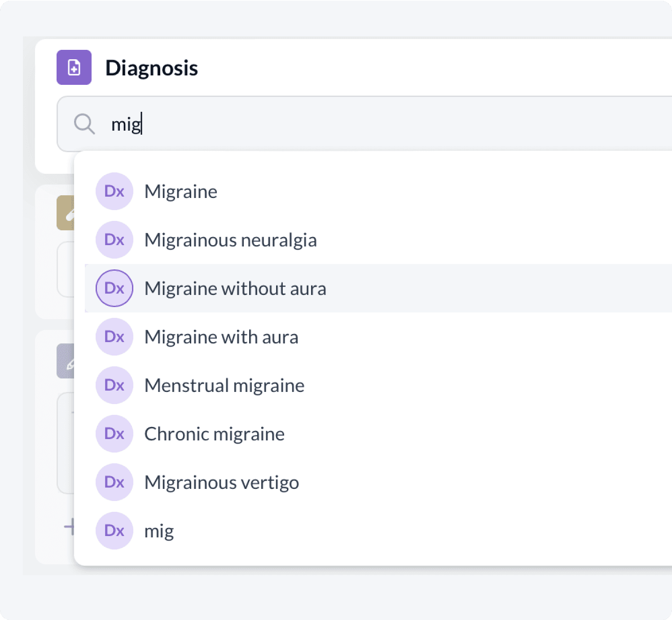Click the Dx badge beside Chronic migraine
Screen dimensions: 672x620
pos(114,434)
